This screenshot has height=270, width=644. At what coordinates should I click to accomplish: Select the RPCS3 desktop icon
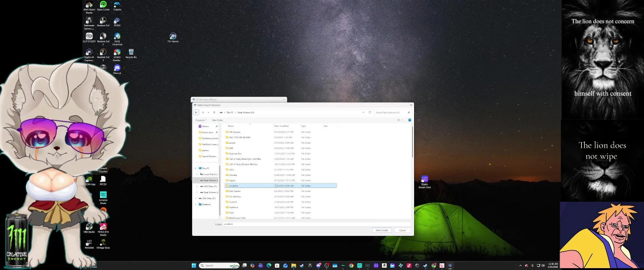coord(103,180)
